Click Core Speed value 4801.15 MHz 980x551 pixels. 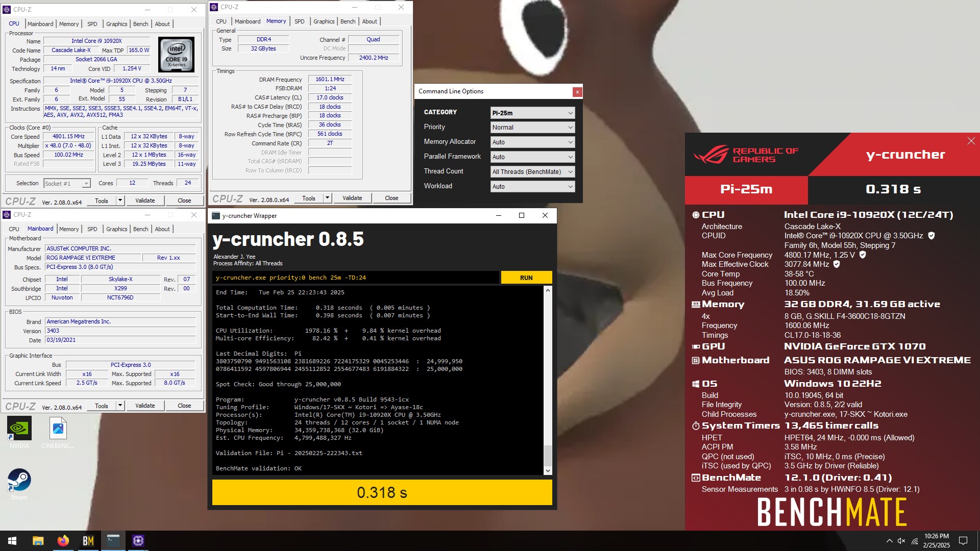tap(68, 137)
